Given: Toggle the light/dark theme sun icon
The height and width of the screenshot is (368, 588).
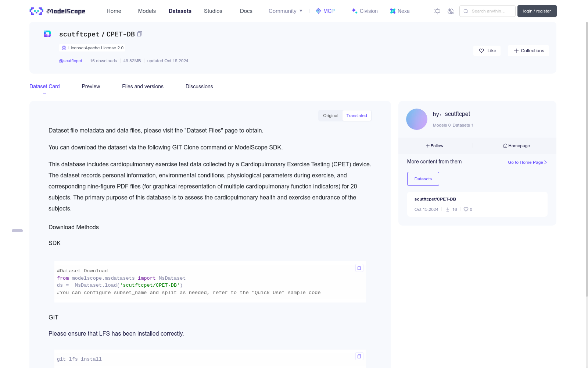Looking at the screenshot, I should (x=437, y=11).
